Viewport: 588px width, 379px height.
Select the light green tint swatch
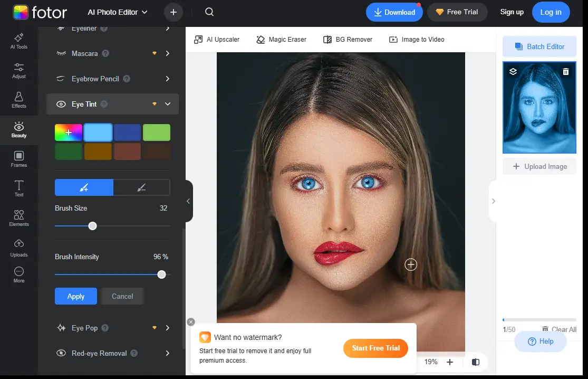(x=157, y=132)
